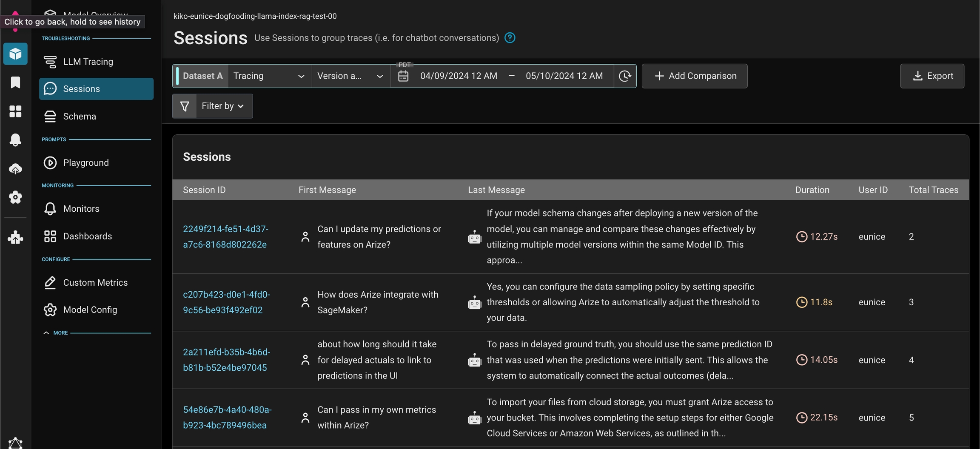Click robot icon beside data sampling policy answer
Viewport: 980px width, 449px height.
coord(474,302)
